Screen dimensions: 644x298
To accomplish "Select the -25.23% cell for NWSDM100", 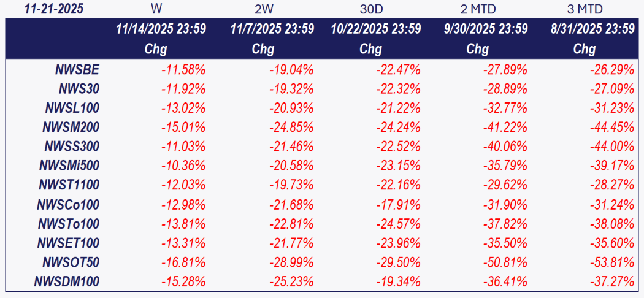I will (291, 281).
